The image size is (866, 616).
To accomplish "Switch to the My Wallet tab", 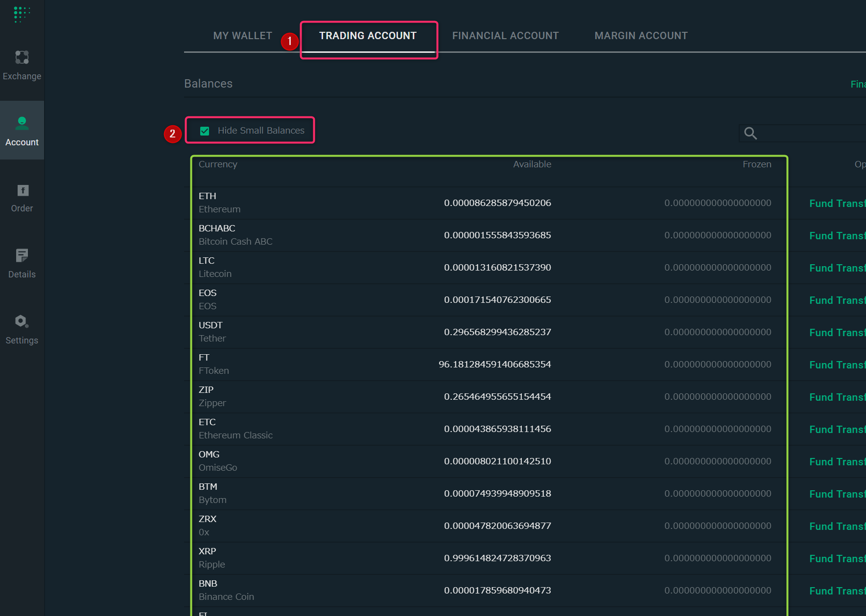I will [x=242, y=36].
